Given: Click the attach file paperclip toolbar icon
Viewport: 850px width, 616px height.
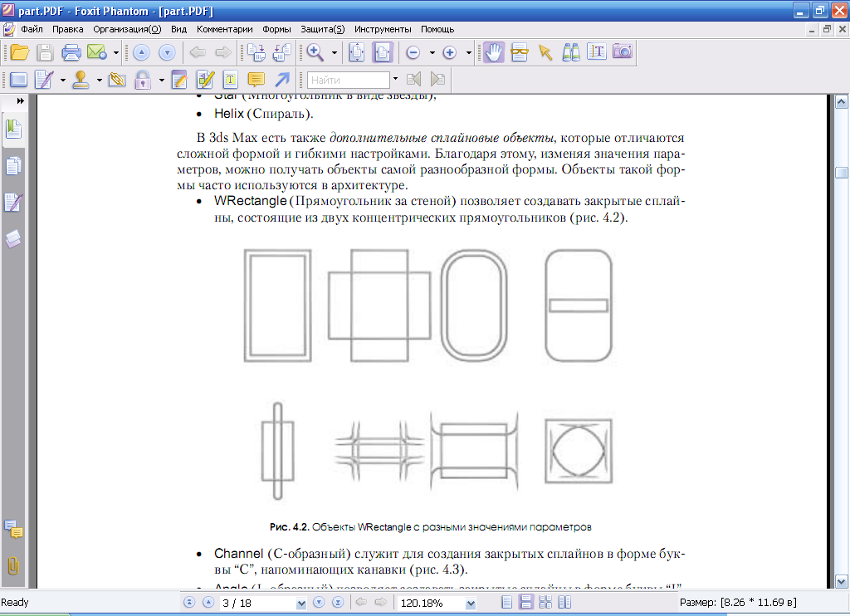Looking at the screenshot, I should click(x=117, y=81).
